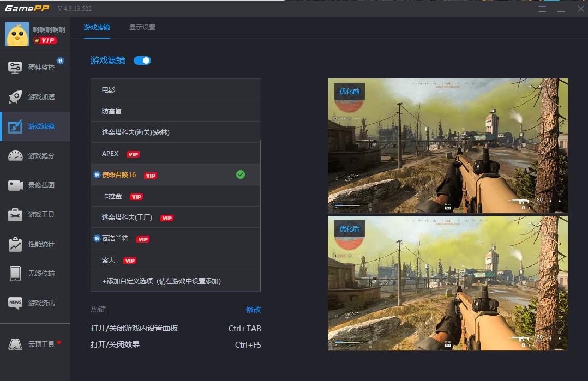
Task: Click the VIP tag beside 卡拉金
Action: [136, 197]
